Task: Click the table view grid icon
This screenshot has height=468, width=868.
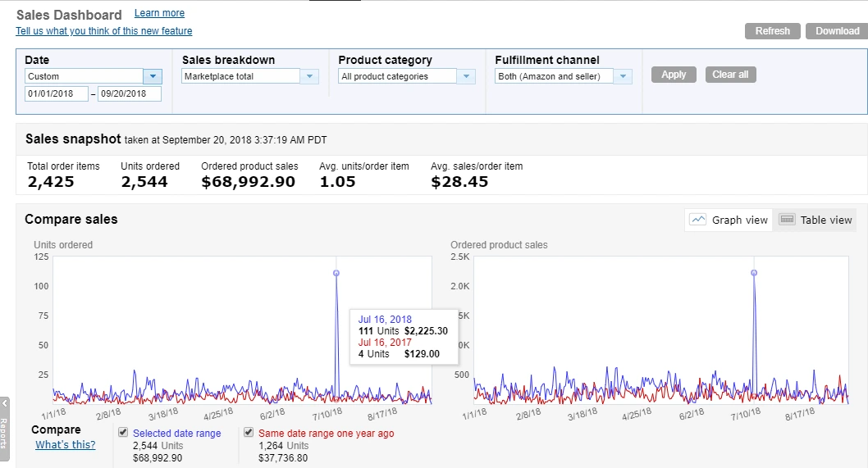Action: (x=787, y=220)
